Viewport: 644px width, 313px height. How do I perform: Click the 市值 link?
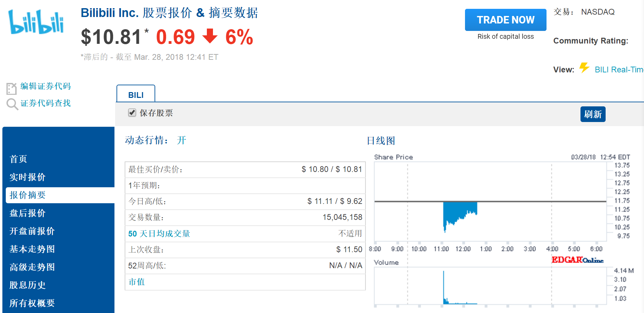click(137, 282)
